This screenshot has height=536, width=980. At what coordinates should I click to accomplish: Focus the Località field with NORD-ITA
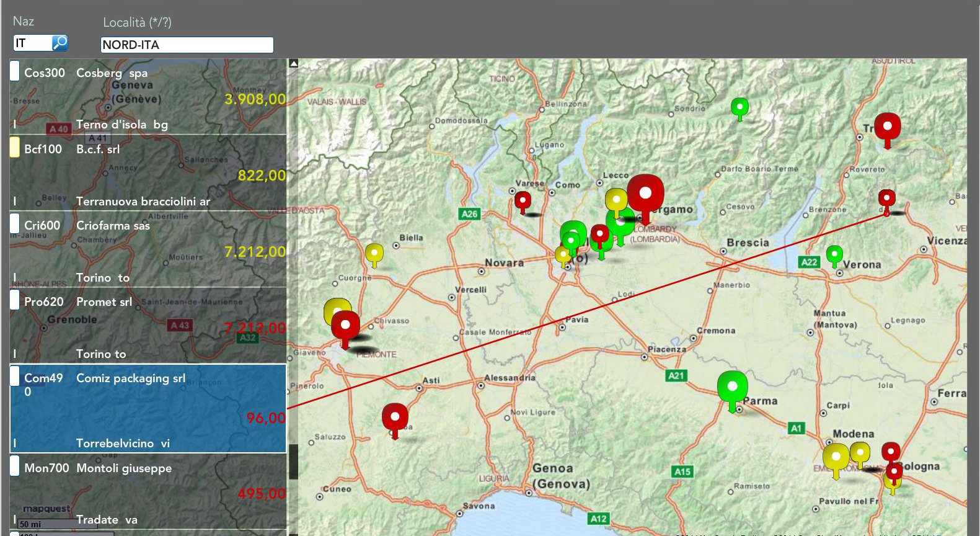[187, 45]
